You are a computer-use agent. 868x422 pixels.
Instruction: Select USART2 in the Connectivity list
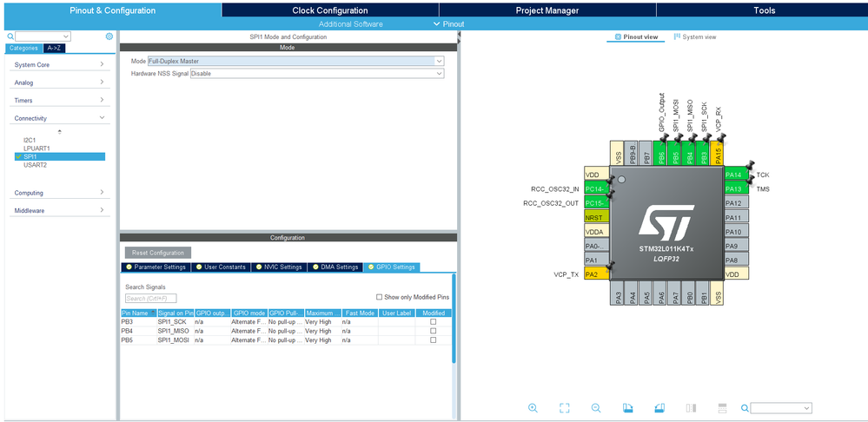point(35,165)
